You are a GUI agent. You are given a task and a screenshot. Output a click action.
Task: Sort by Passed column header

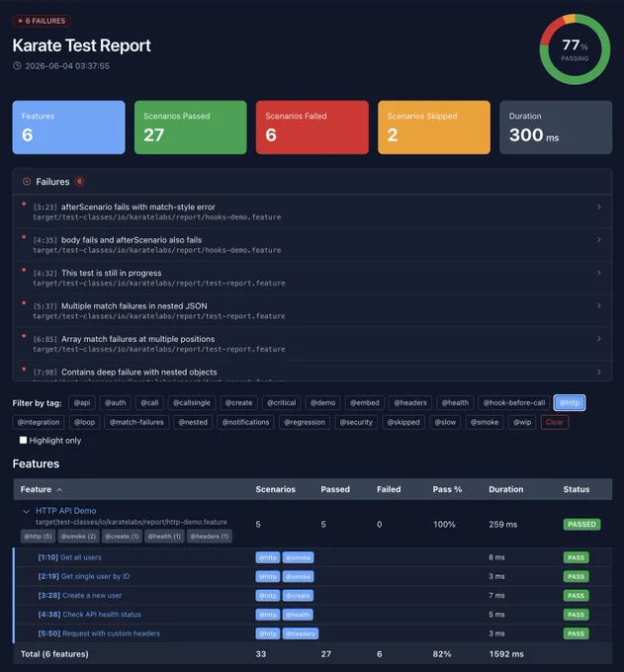[335, 489]
